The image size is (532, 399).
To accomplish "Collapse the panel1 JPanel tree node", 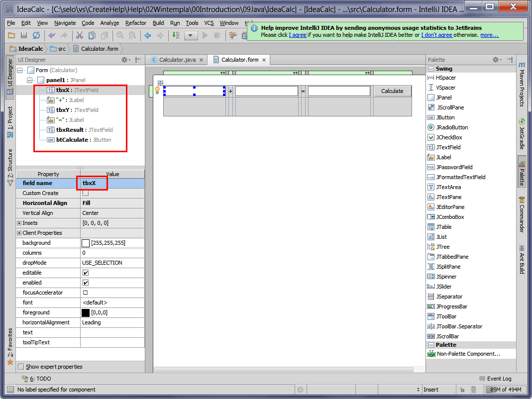I will pyautogui.click(x=30, y=80).
